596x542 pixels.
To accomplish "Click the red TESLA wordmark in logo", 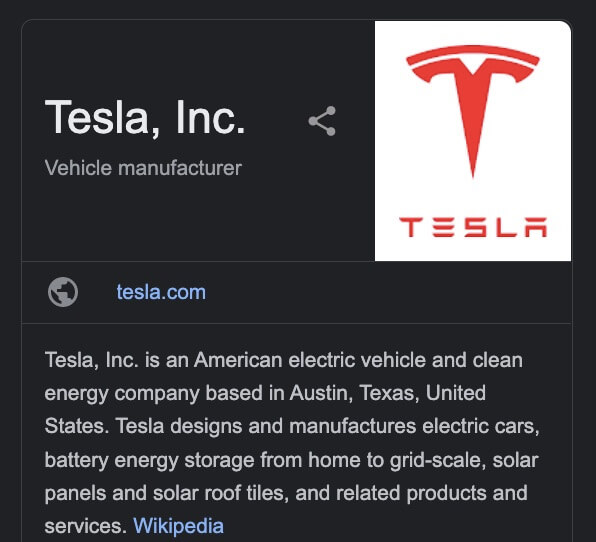I will click(473, 227).
